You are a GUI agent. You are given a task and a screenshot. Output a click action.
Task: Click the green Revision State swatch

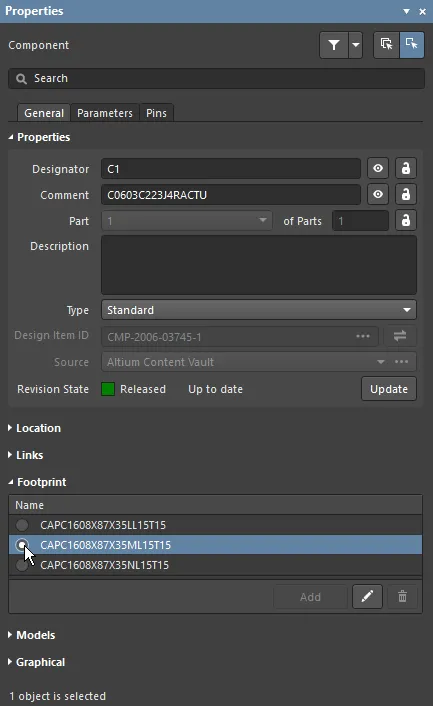(x=108, y=389)
